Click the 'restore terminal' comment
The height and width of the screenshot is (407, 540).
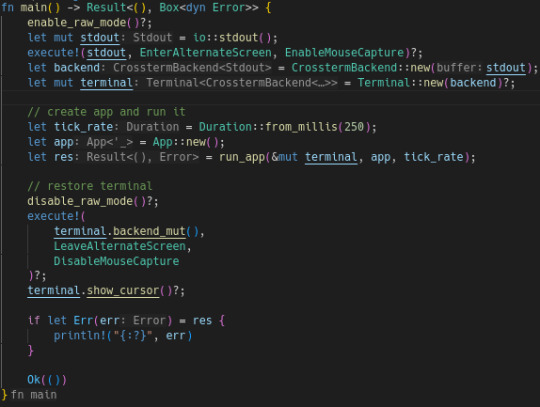click(90, 186)
